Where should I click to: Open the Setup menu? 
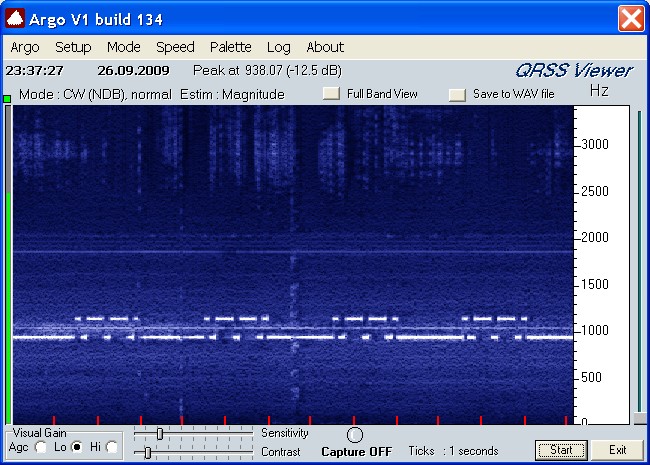point(73,47)
